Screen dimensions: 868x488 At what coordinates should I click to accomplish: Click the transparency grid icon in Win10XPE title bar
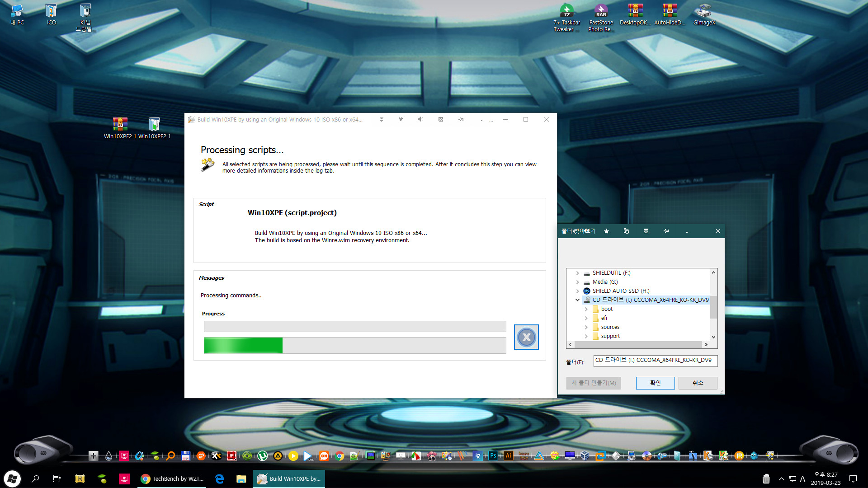click(441, 119)
